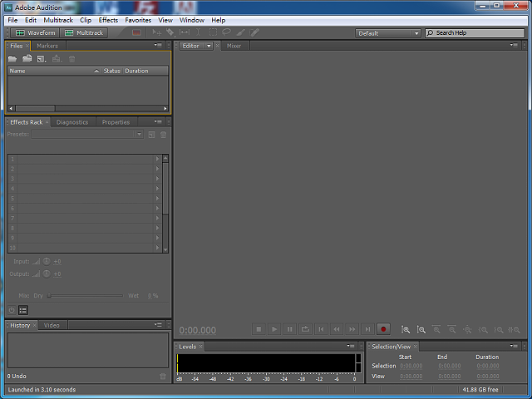
Task: Switch to Waveform view
Action: tap(35, 32)
